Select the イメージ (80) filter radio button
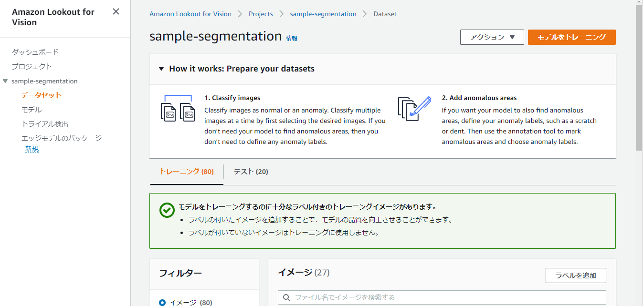This screenshot has height=306, width=644. pyautogui.click(x=162, y=302)
